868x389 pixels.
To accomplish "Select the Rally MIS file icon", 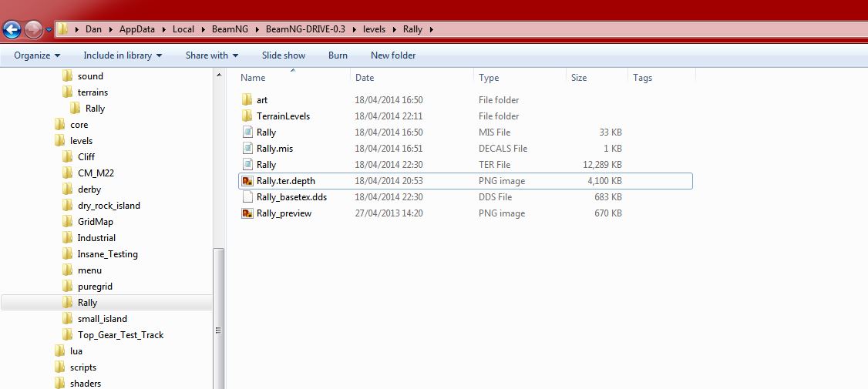I will coord(247,132).
